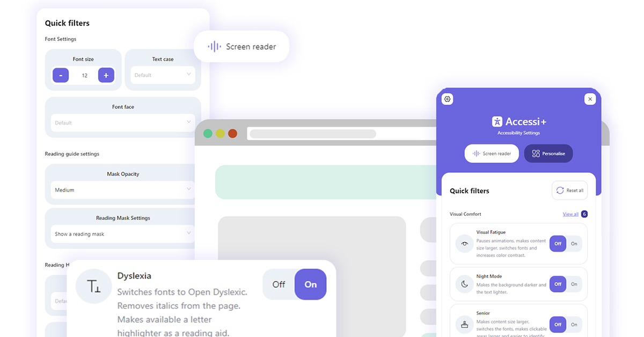Image resolution: width=644 pixels, height=337 pixels.
Task: Turn Dyslexia mode Off
Action: coord(279,284)
